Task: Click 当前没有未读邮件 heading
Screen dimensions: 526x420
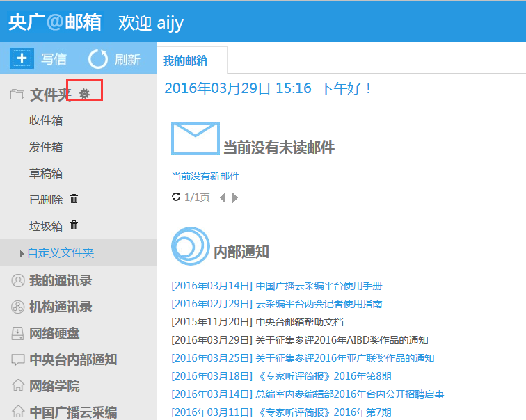Action: pyautogui.click(x=279, y=147)
